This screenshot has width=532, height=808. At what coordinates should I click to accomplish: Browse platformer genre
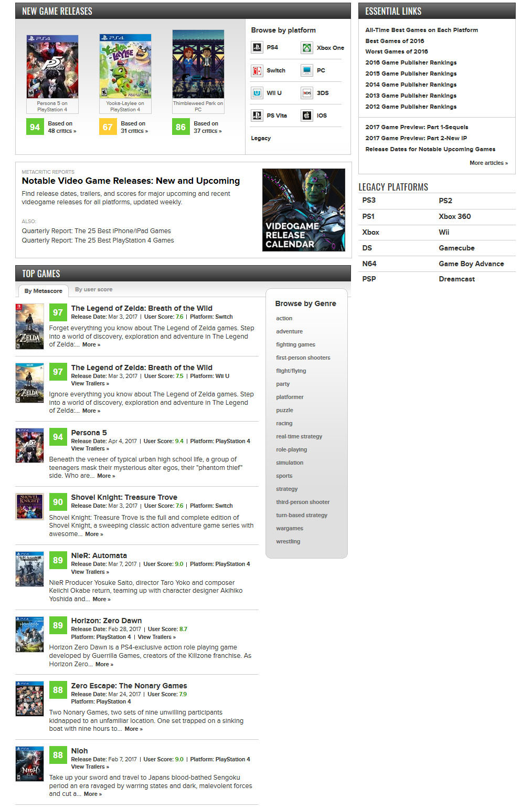290,397
